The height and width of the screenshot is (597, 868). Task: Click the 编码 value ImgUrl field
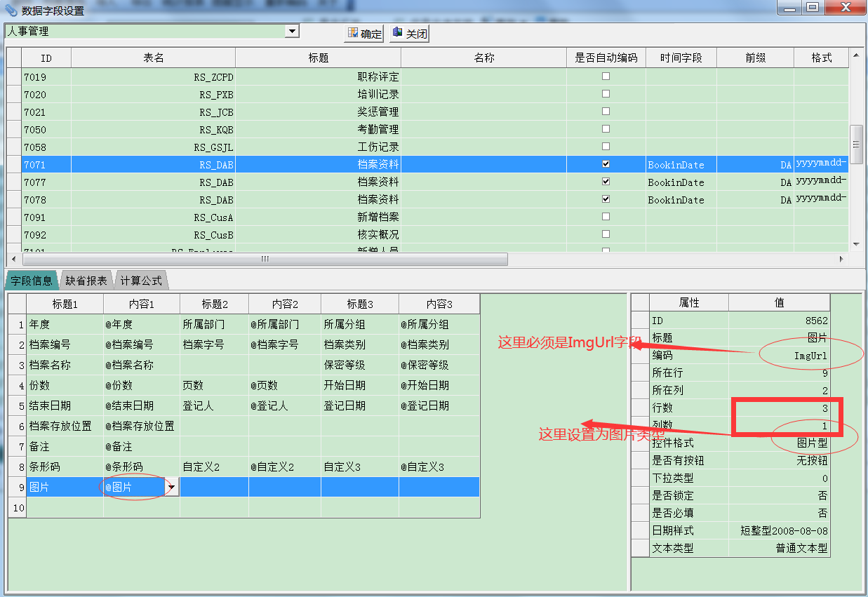click(779, 356)
